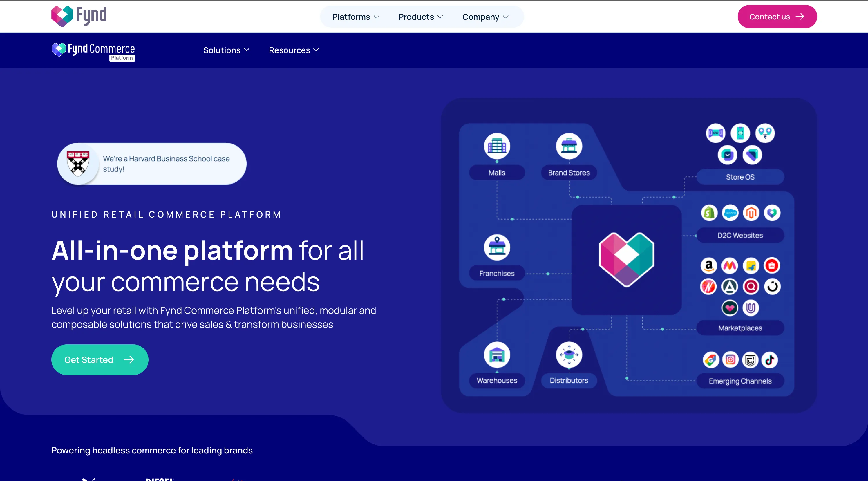Click the Amazon icon under Marketplaces
This screenshot has width=868, height=481.
tap(709, 266)
